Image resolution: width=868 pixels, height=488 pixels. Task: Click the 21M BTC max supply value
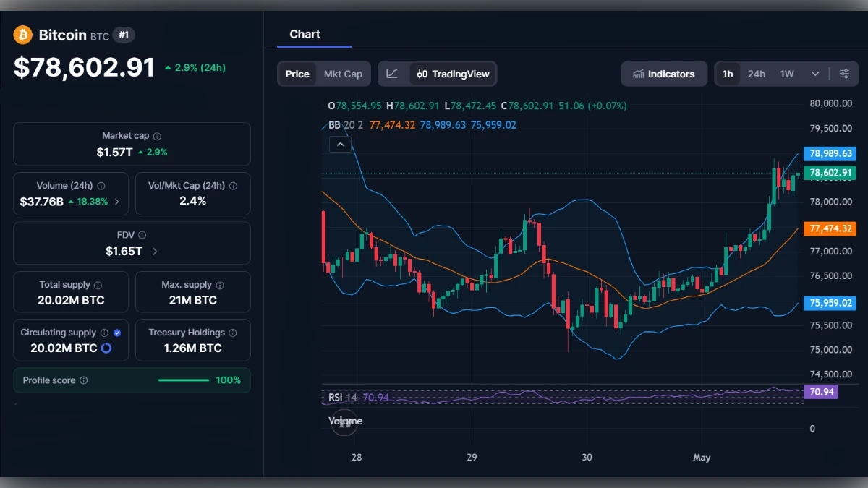(x=192, y=300)
